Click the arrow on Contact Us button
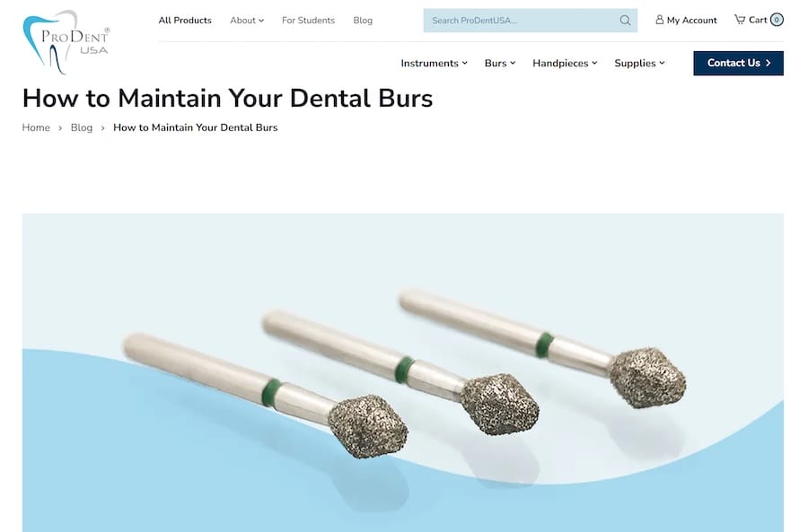Viewport: 808px width, 532px height. point(768,63)
